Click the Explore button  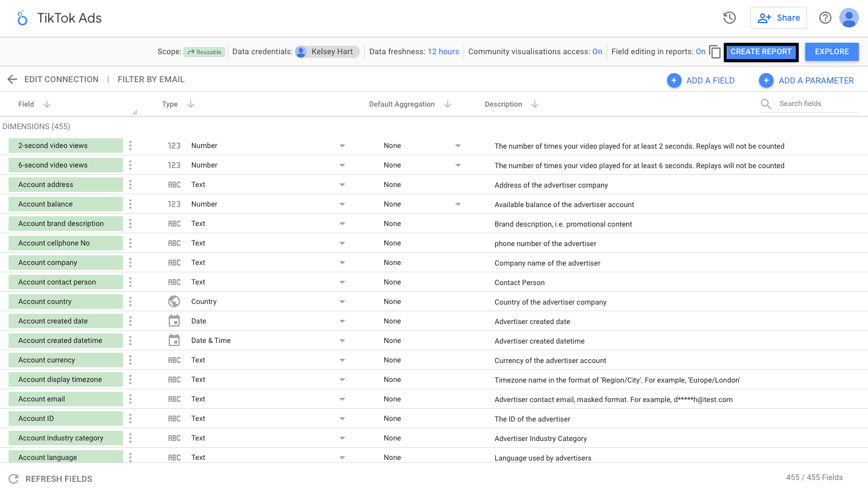point(831,52)
